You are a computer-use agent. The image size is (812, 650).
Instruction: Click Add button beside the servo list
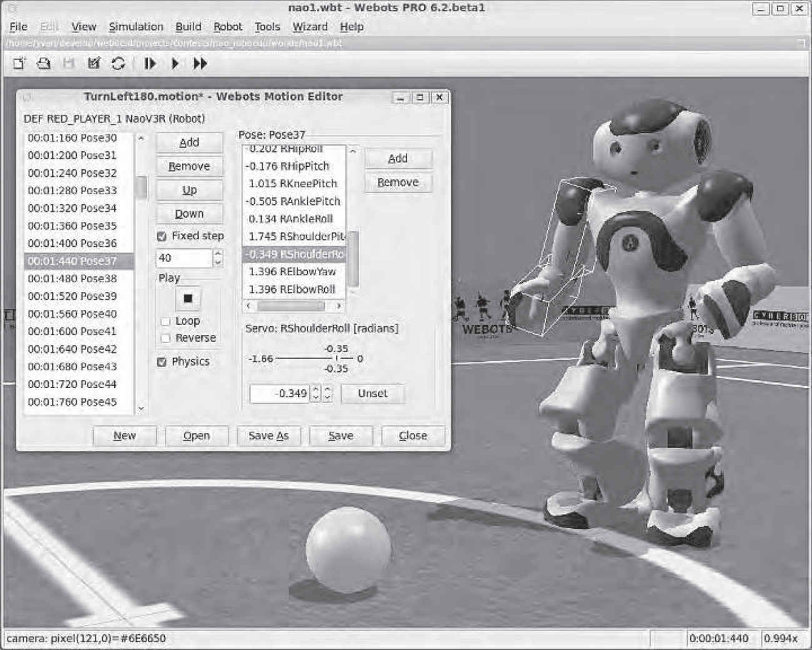(x=398, y=159)
